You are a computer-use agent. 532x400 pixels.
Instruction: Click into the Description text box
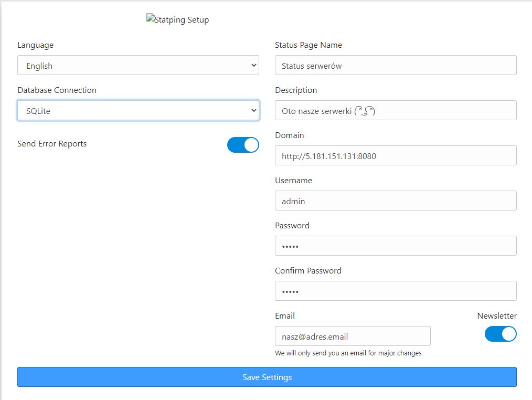point(396,111)
